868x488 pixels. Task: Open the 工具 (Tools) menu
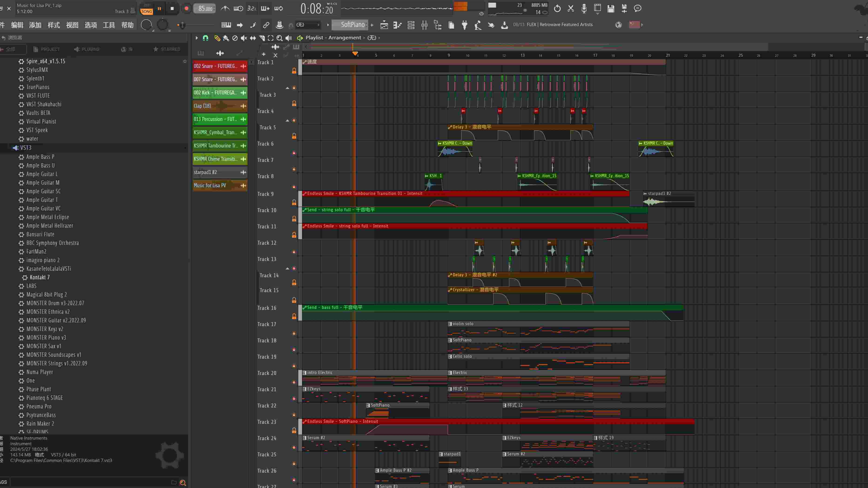(108, 25)
